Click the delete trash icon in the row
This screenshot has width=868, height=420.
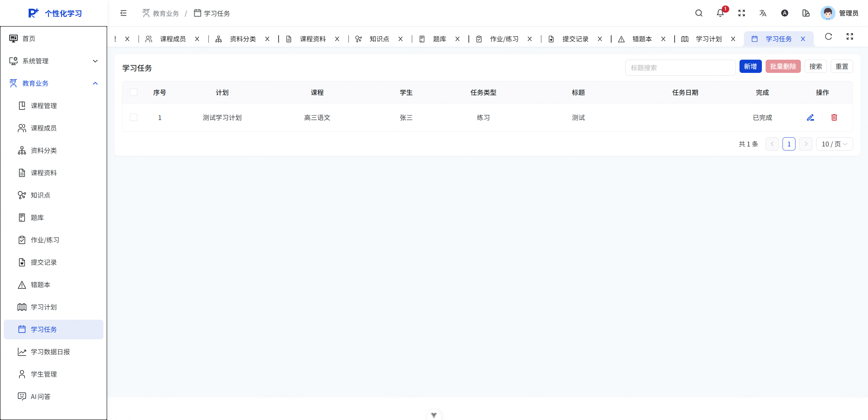tap(834, 117)
